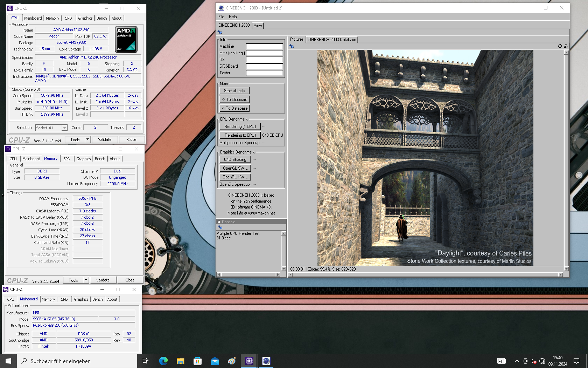Open the Mail app from the taskbar
588x368 pixels.
click(215, 361)
